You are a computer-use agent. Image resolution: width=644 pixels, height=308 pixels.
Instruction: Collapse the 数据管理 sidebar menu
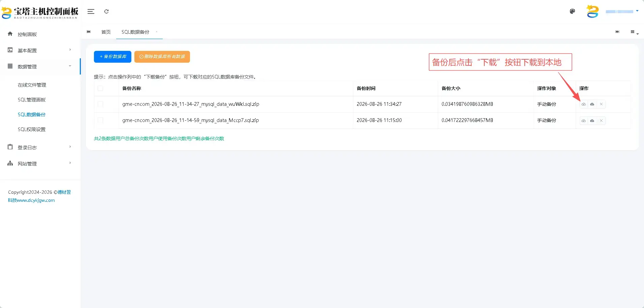40,67
